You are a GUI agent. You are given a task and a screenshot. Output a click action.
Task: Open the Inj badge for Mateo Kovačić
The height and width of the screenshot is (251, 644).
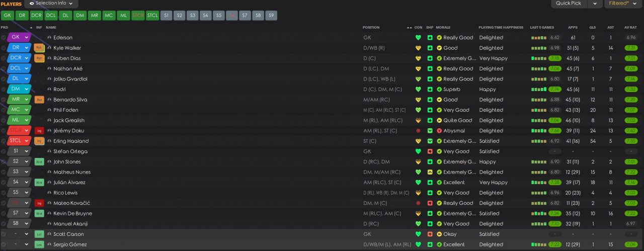[x=39, y=203]
